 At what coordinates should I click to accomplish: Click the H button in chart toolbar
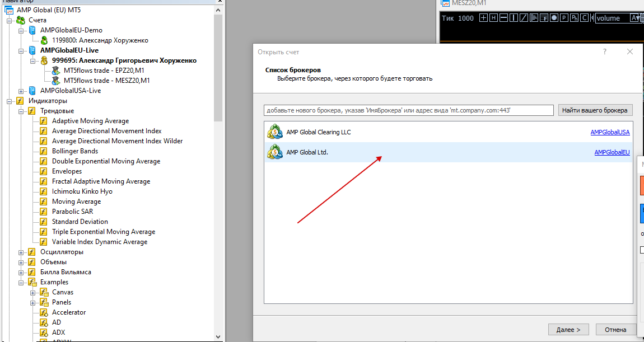(x=493, y=18)
